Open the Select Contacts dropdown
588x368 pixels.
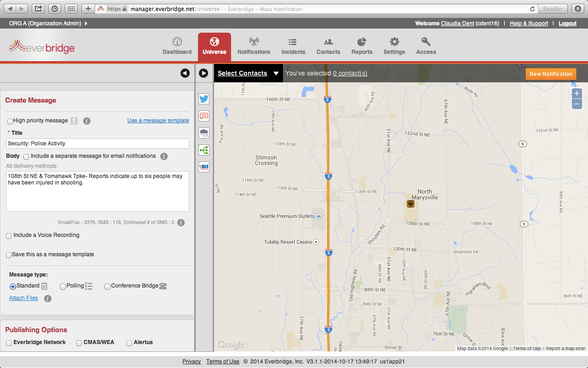[x=248, y=73]
